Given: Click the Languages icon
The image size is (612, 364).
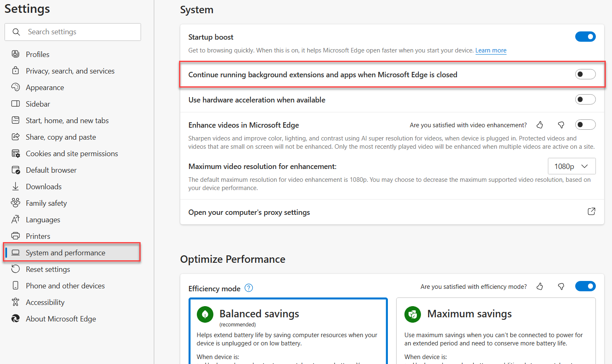Looking at the screenshot, I should [15, 219].
